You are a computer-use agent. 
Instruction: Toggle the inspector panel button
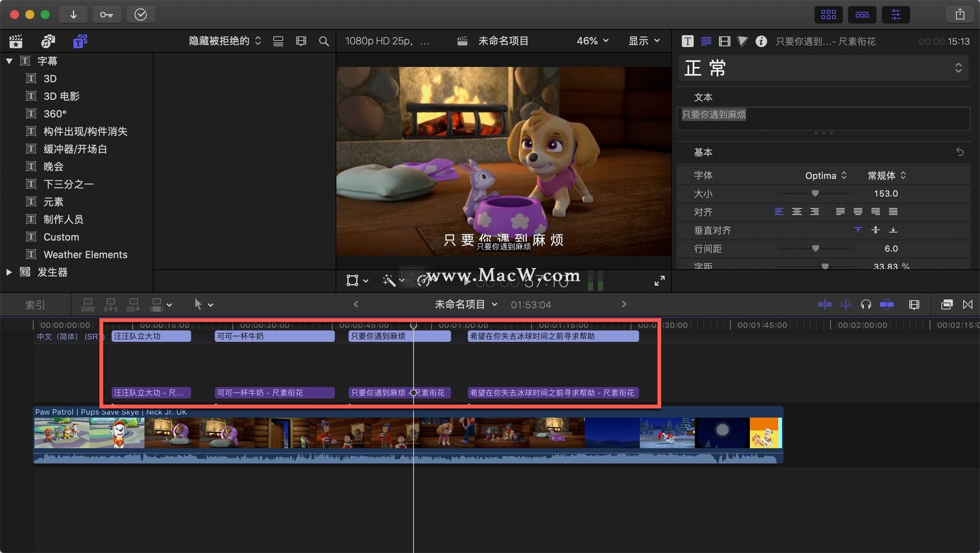coord(896,14)
